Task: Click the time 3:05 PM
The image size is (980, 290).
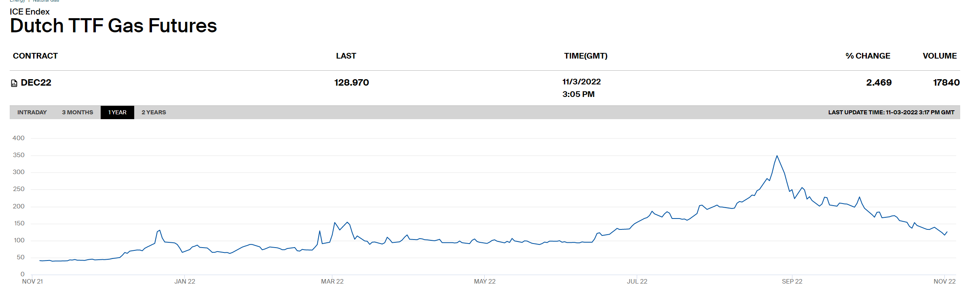Action: click(578, 94)
